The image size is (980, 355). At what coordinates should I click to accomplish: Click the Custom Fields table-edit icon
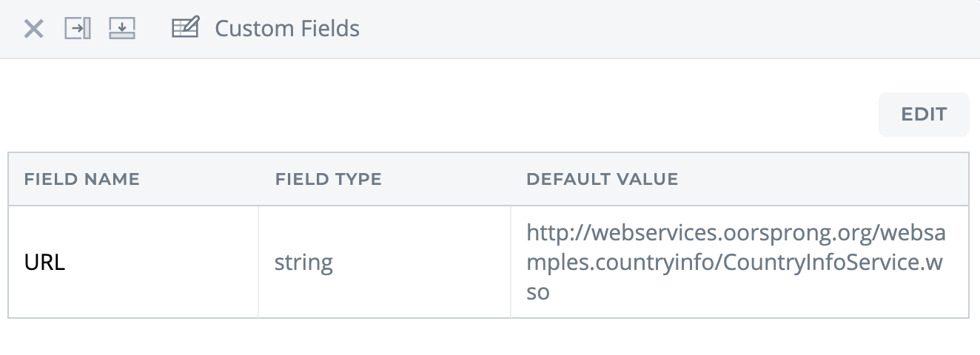tap(185, 29)
